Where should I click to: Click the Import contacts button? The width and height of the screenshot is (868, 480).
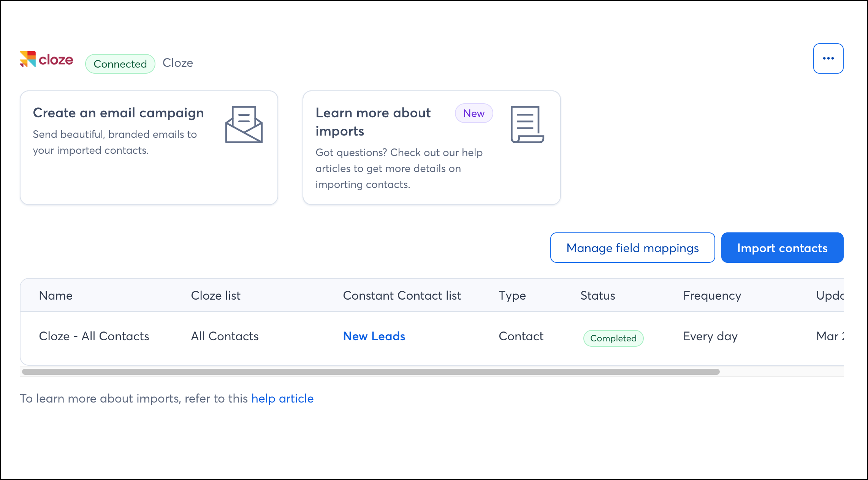pyautogui.click(x=782, y=248)
